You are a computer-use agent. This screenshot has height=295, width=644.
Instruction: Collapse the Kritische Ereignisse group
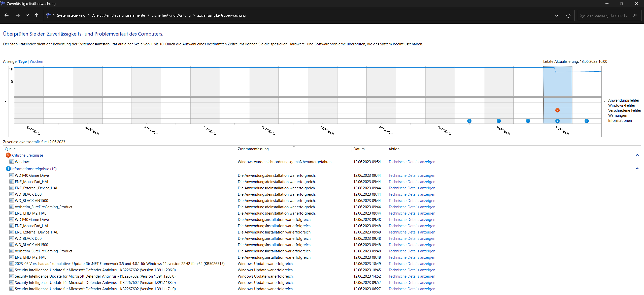click(x=637, y=155)
